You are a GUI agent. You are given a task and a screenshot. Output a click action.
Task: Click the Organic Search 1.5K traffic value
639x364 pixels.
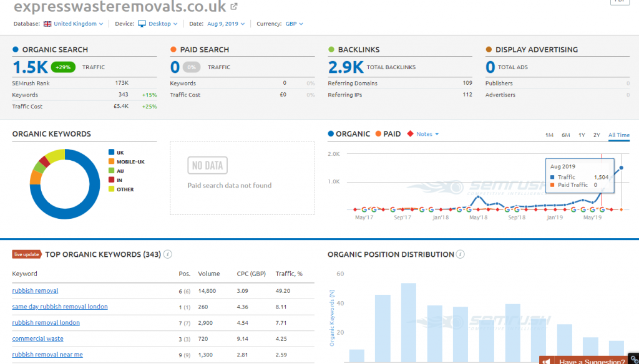tap(30, 67)
